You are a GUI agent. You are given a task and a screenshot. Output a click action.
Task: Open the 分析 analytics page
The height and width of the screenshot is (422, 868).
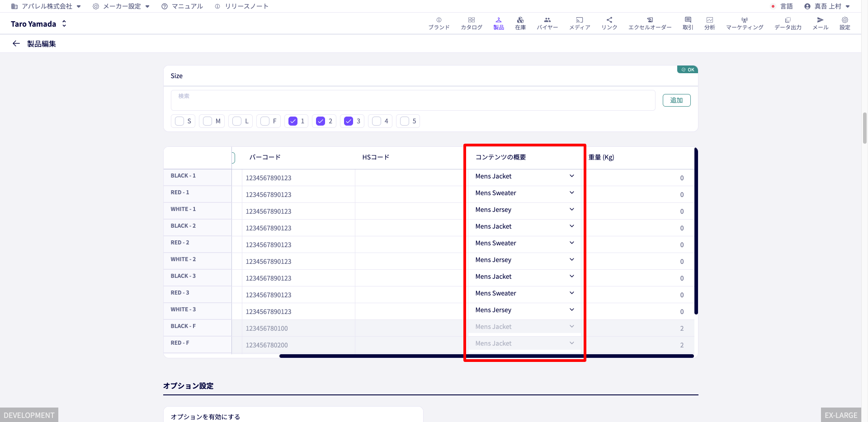coord(709,23)
